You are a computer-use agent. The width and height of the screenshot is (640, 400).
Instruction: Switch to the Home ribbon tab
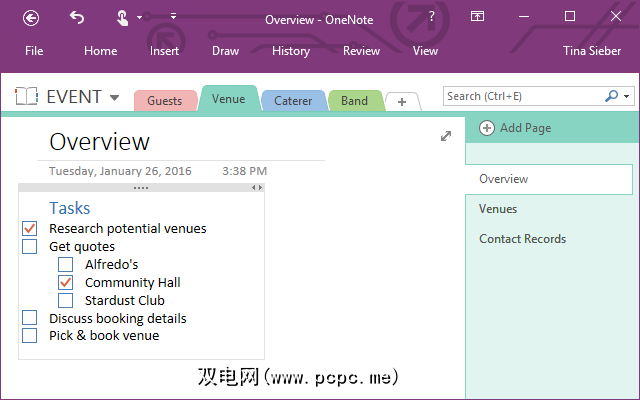[x=100, y=51]
